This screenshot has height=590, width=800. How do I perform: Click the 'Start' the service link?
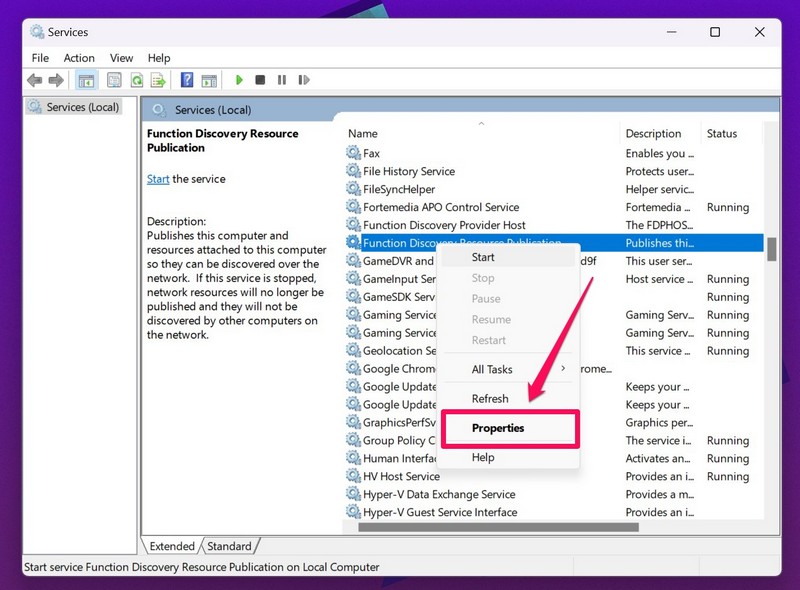point(158,179)
